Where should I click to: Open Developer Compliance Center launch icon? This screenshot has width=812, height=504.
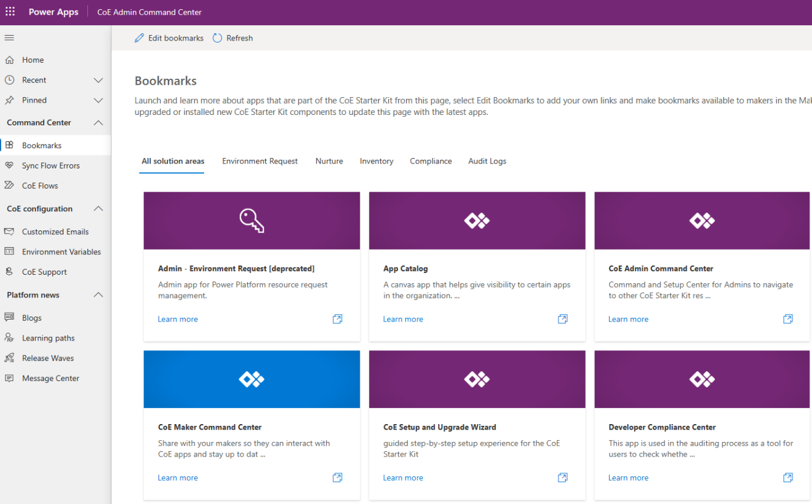(x=788, y=478)
